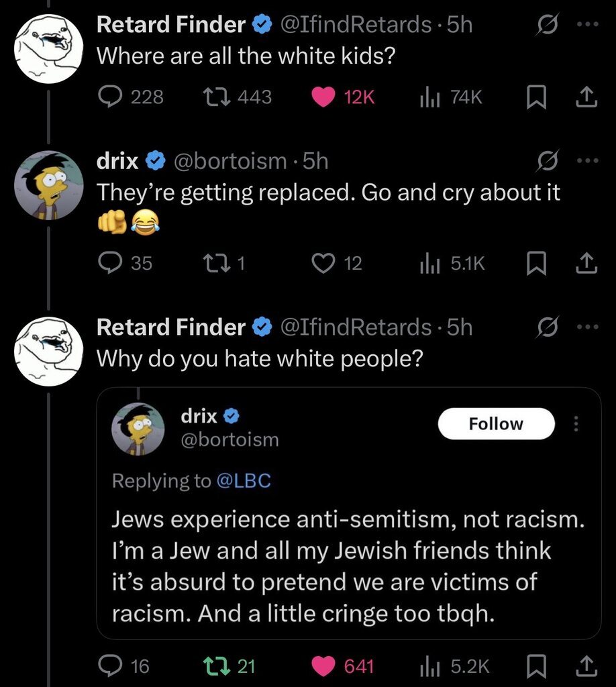Open drix's Simpsons character profile picture

coord(49,184)
